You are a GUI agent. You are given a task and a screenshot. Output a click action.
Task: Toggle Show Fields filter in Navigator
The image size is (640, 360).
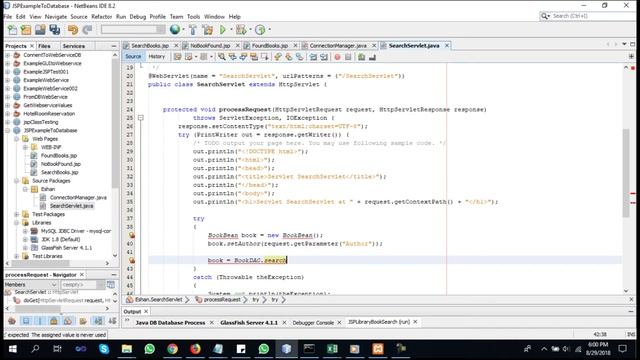pyautogui.click(x=26, y=321)
